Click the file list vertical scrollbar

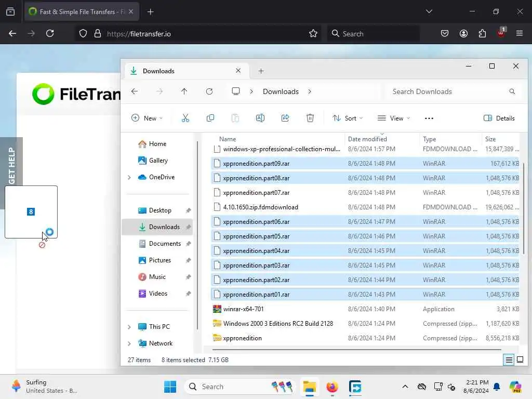click(524, 208)
